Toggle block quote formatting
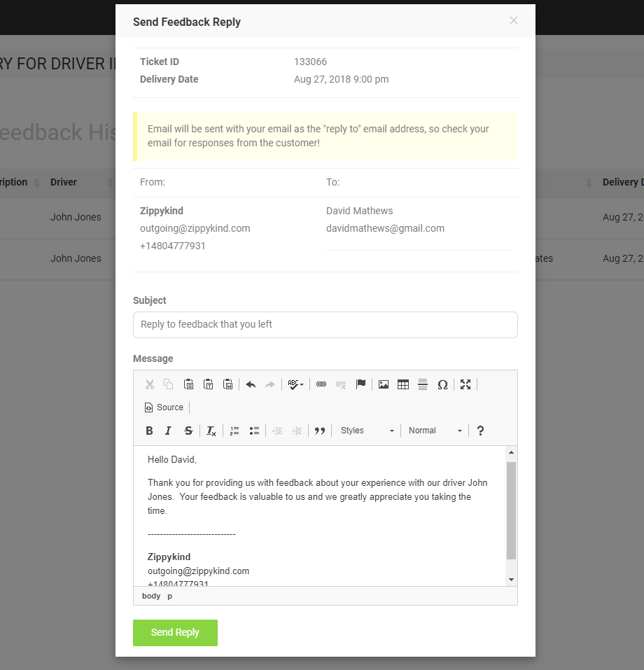Viewport: 644px width, 670px height. (320, 431)
